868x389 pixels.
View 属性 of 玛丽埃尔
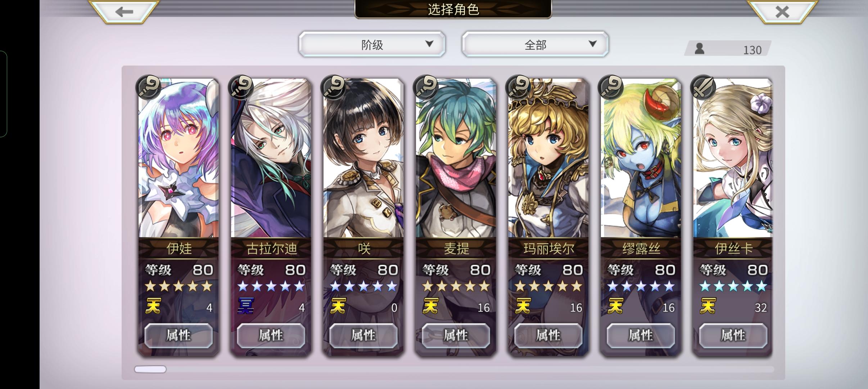tap(548, 335)
